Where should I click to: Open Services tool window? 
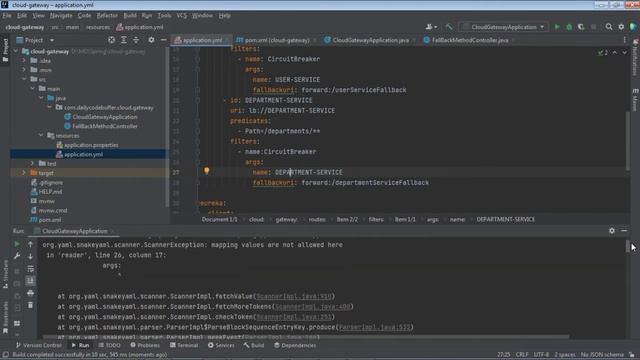[221, 345]
